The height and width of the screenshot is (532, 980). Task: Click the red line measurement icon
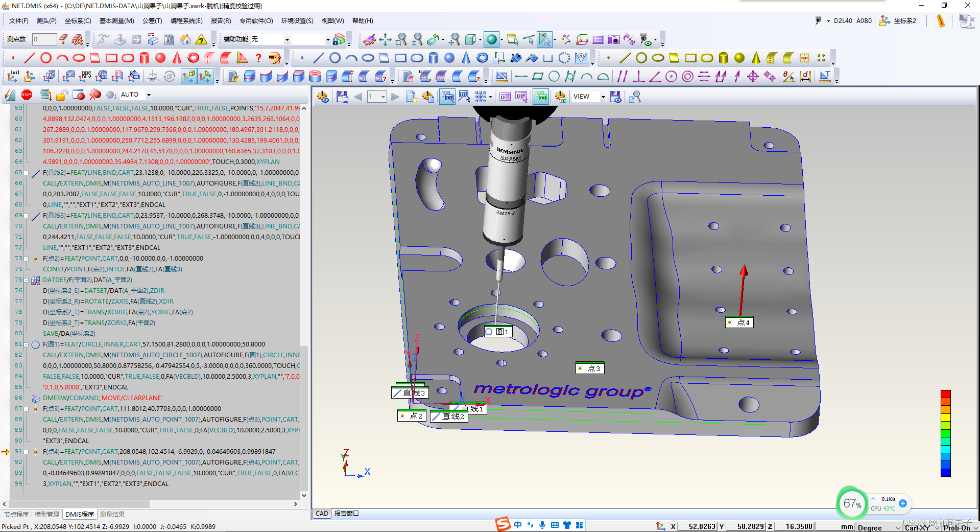30,58
